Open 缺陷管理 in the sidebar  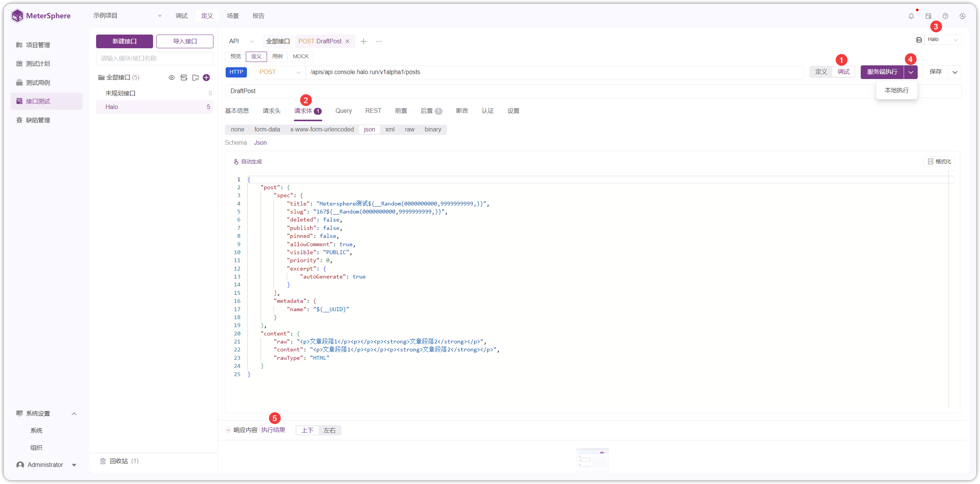pyautogui.click(x=38, y=120)
